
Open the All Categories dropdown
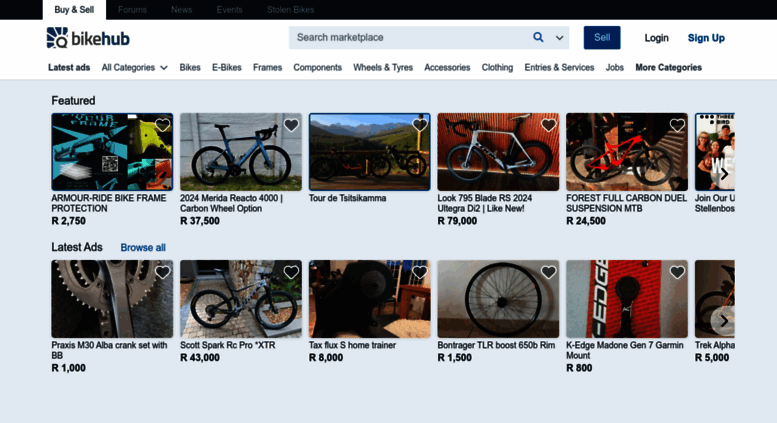(134, 67)
